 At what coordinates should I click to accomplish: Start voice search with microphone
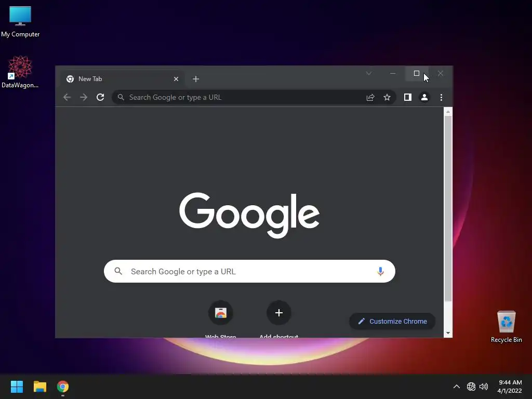380,271
